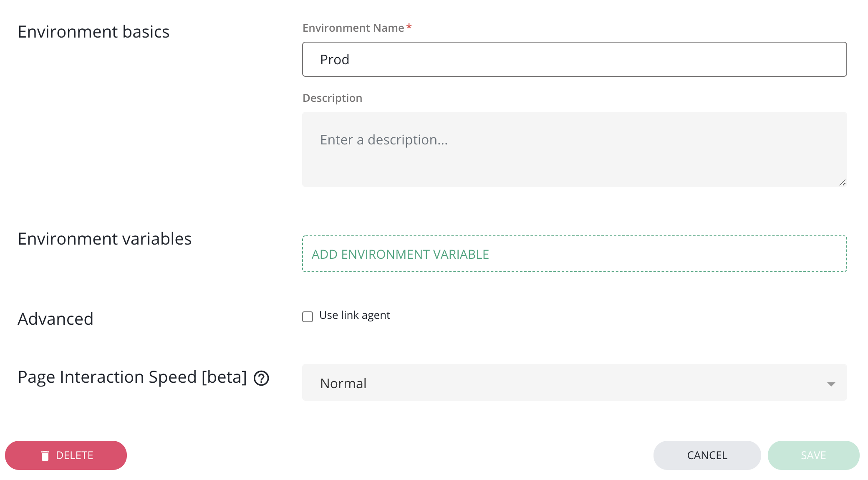The image size is (868, 480).
Task: Focus the Environment Name input field
Action: [x=574, y=59]
